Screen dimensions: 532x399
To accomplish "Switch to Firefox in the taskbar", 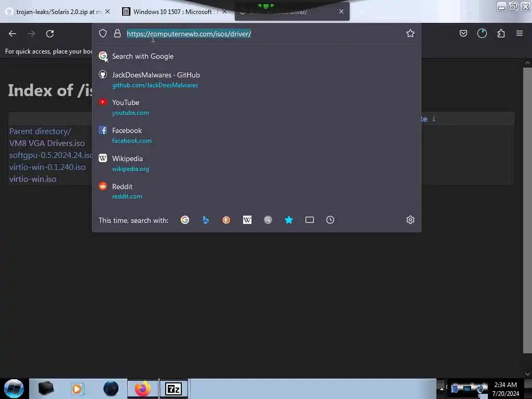I will point(143,389).
